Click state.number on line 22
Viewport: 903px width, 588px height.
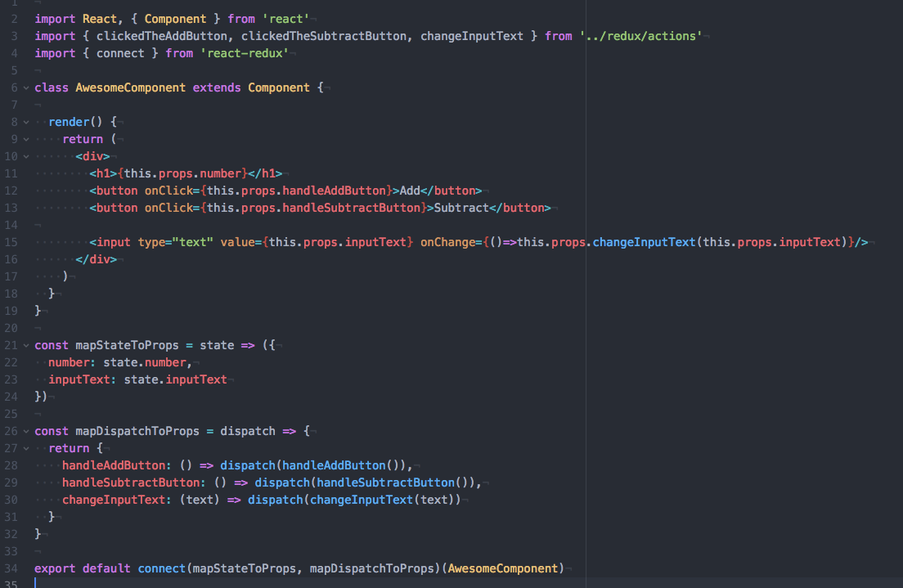[x=143, y=361]
